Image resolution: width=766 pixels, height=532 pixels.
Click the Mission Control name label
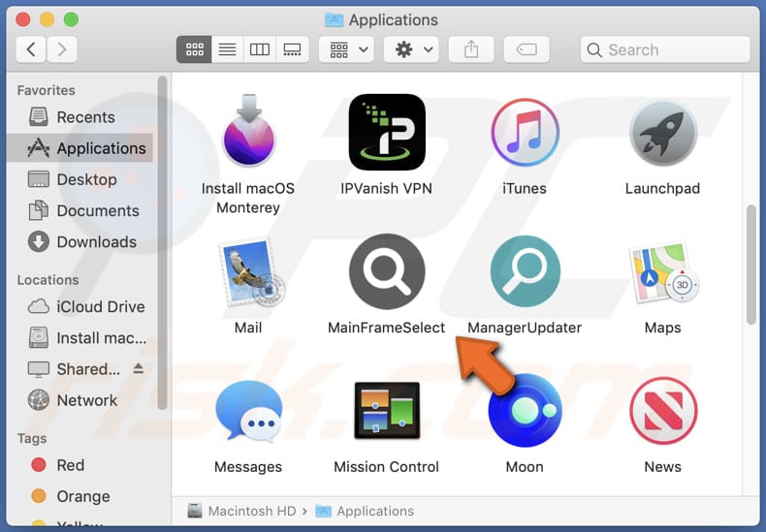point(387,467)
